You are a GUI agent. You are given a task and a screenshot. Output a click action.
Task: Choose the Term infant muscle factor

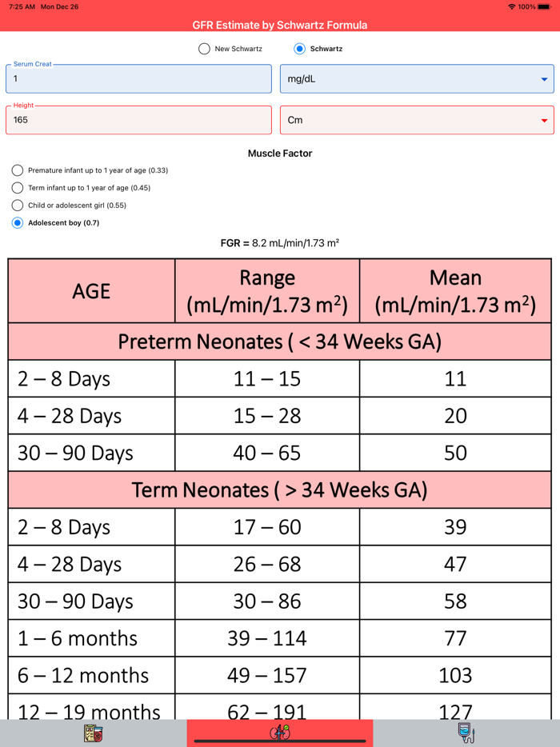(x=17, y=188)
